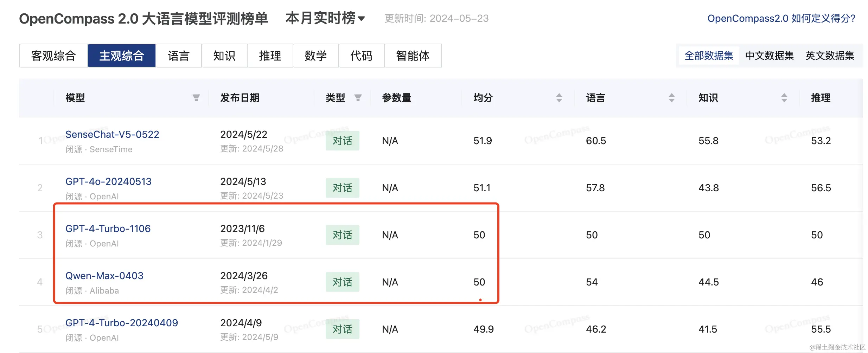
Task: Sort by 知识 column arrows
Action: pyautogui.click(x=784, y=98)
